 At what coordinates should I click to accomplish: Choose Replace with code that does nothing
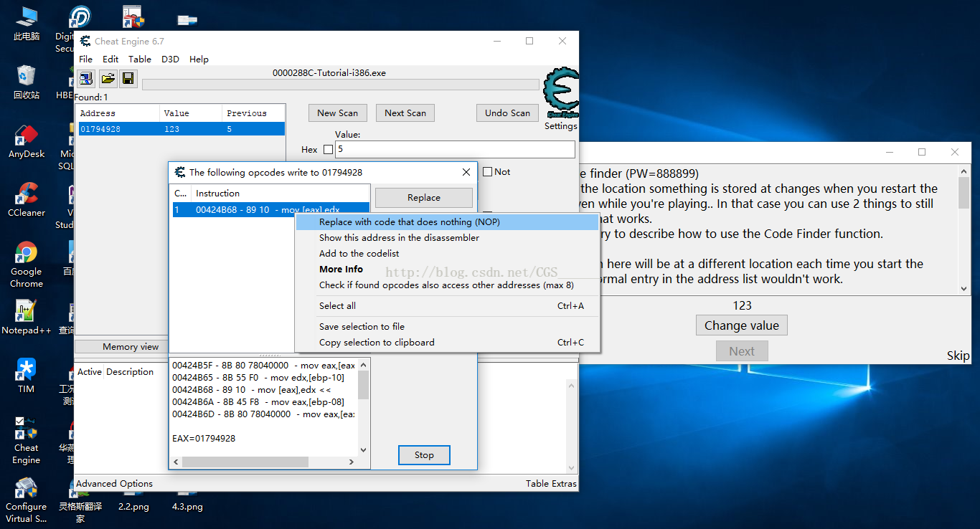tap(409, 222)
